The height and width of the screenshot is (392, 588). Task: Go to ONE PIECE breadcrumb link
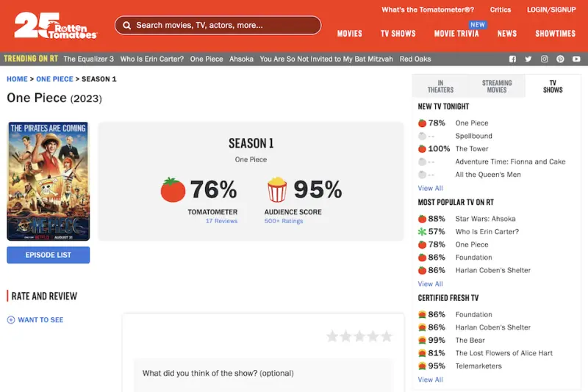(x=54, y=79)
